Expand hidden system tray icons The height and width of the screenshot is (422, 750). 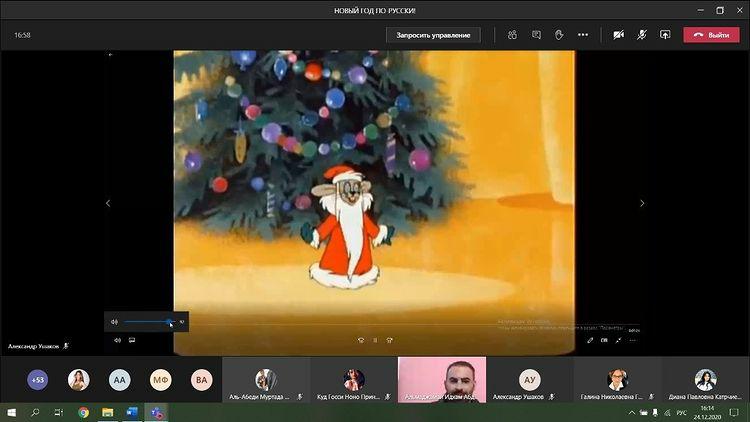coord(631,412)
